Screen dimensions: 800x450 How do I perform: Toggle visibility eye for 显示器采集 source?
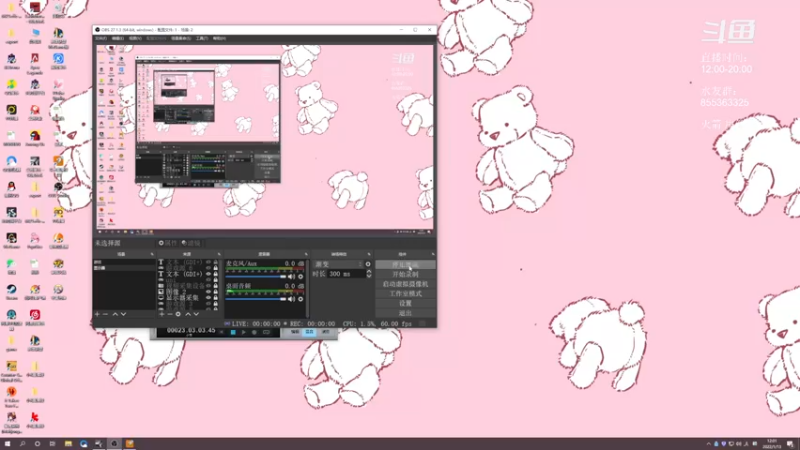[x=208, y=298]
